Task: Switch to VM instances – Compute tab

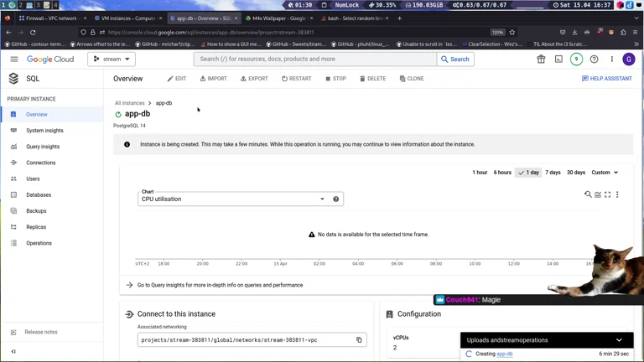Action: 128,18
